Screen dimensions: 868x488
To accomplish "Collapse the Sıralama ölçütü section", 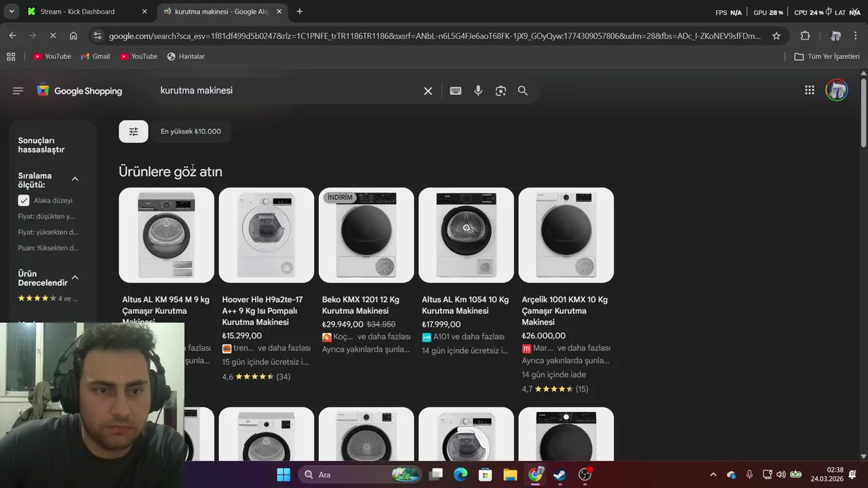I will [75, 179].
